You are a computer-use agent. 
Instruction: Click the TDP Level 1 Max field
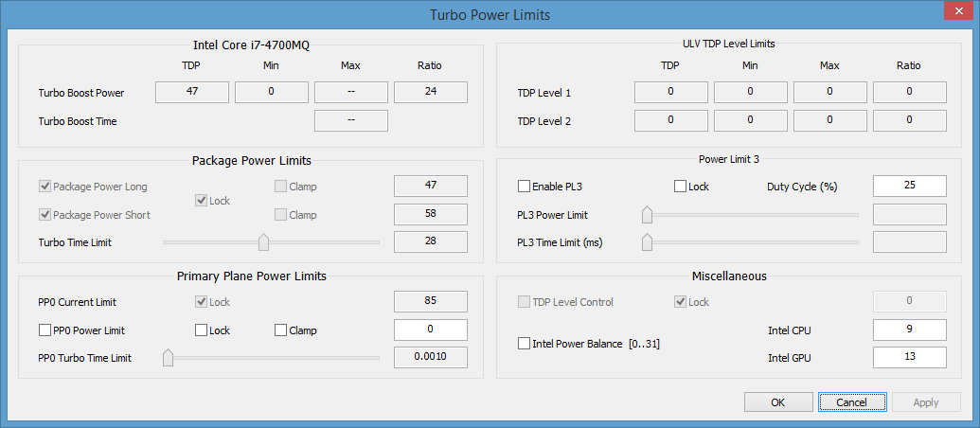(830, 93)
